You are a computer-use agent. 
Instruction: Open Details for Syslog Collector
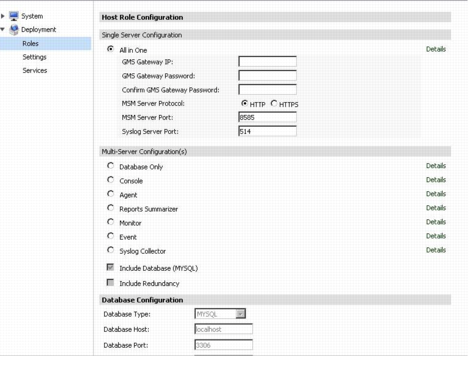[x=436, y=250]
